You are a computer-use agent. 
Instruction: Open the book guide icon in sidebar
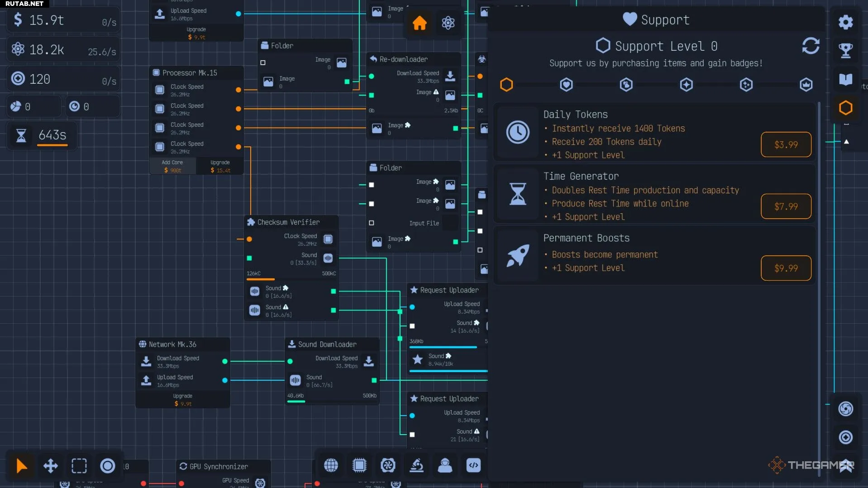point(845,79)
